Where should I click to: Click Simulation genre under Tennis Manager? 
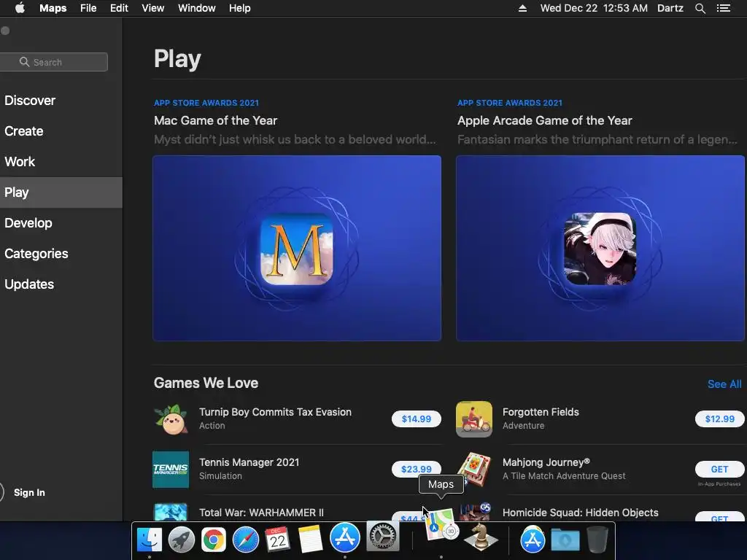(220, 475)
